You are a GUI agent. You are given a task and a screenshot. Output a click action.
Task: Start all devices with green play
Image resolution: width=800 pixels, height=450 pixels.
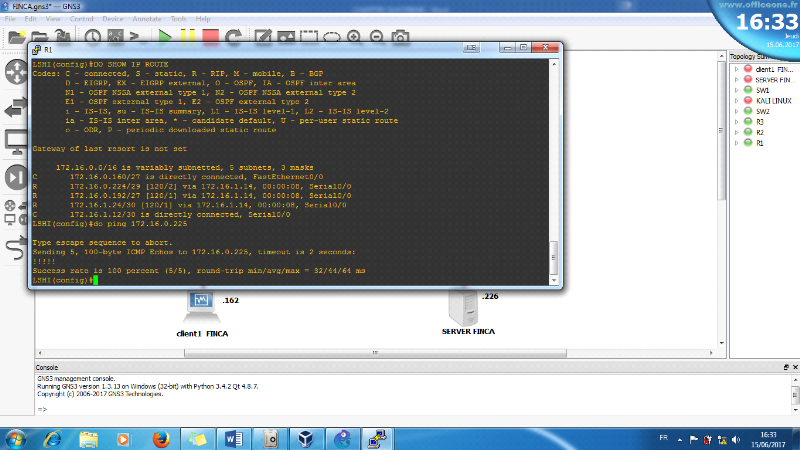point(164,37)
